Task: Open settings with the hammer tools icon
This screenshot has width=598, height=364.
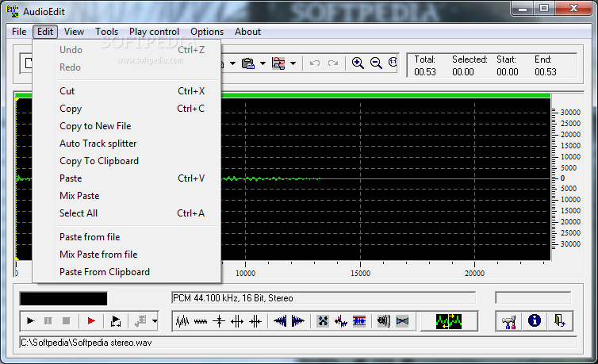Action: [x=508, y=322]
